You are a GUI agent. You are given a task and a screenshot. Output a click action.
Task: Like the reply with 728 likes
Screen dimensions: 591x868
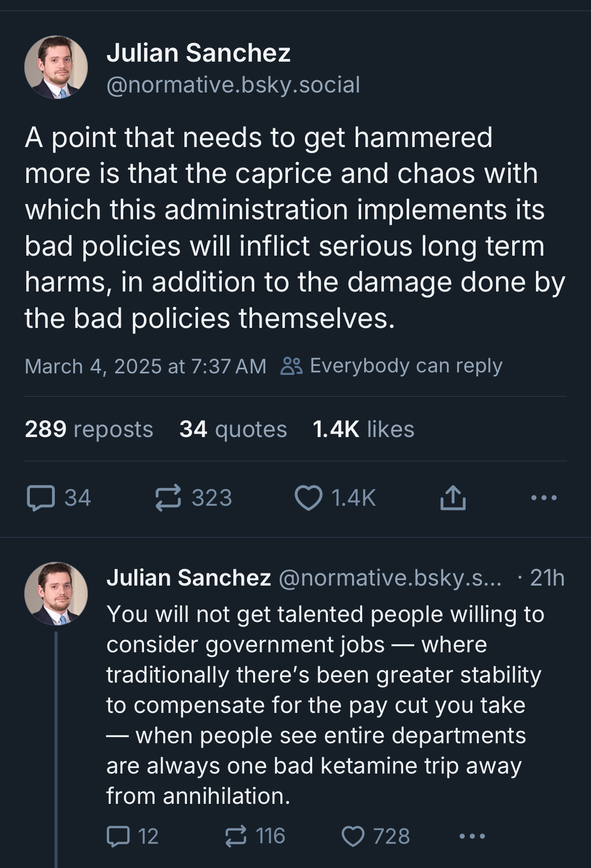[353, 836]
